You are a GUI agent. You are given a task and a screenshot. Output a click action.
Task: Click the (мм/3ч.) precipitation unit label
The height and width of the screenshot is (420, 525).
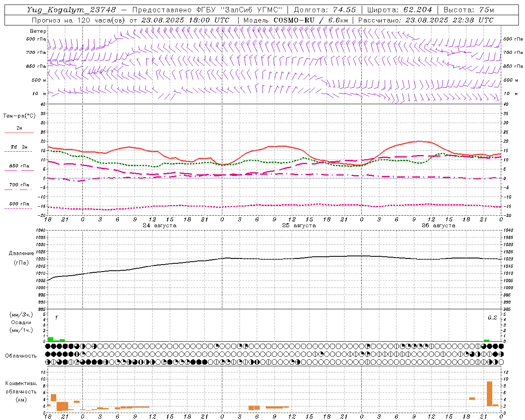[x=21, y=315]
